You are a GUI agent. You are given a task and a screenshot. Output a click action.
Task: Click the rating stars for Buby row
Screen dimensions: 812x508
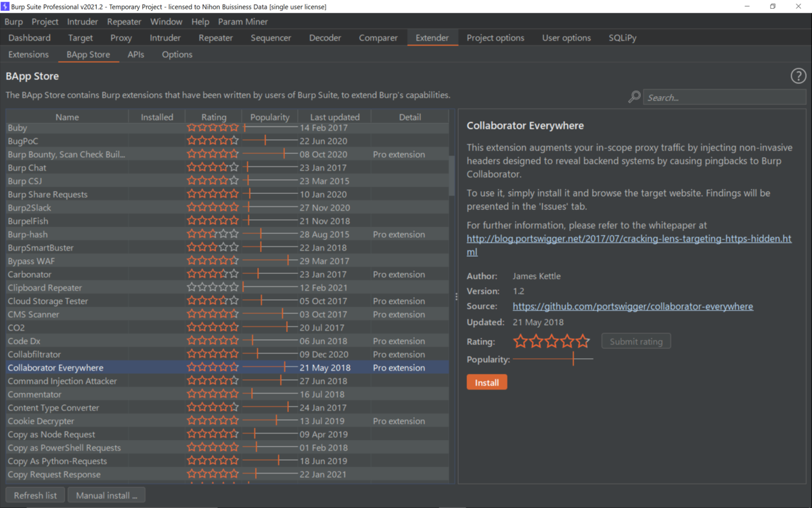click(x=213, y=127)
